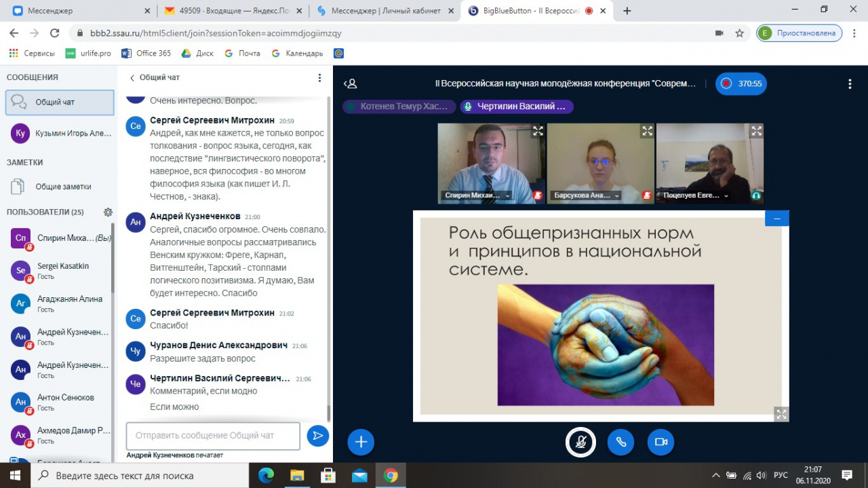Open dropdown for Поцелуев webcam name
This screenshot has height=488, width=868.
pyautogui.click(x=726, y=196)
